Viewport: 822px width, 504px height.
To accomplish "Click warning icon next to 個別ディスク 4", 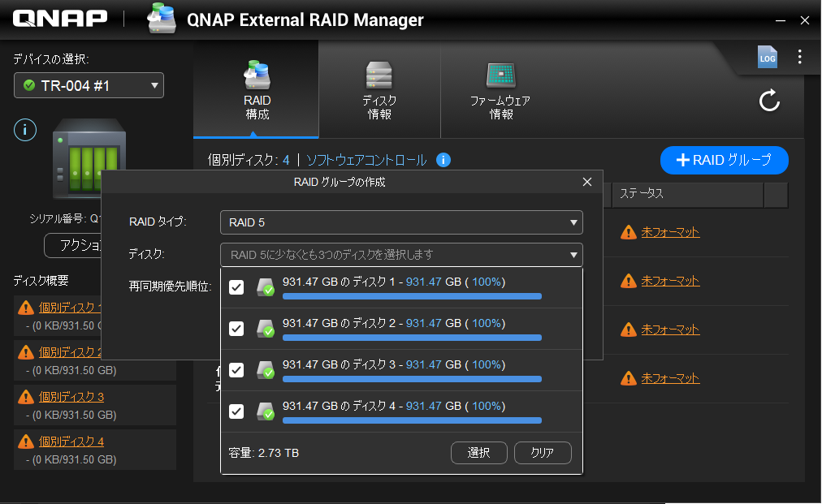I will pos(25,442).
